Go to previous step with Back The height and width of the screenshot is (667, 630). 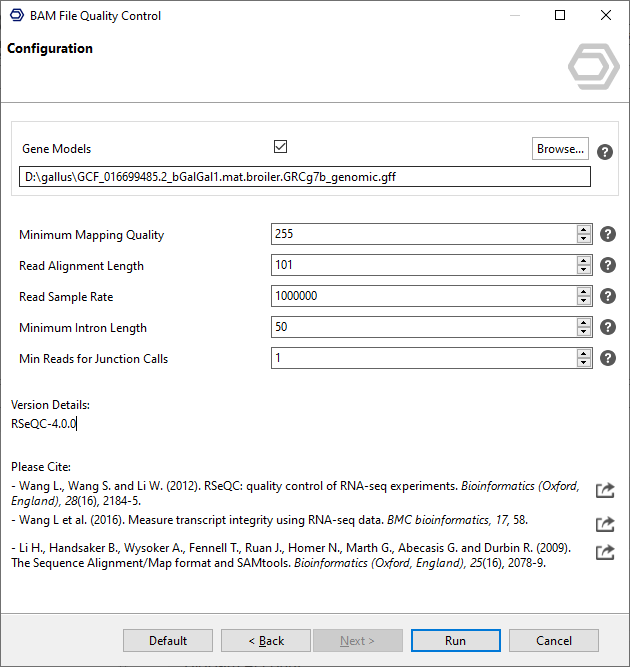pyautogui.click(x=266, y=641)
